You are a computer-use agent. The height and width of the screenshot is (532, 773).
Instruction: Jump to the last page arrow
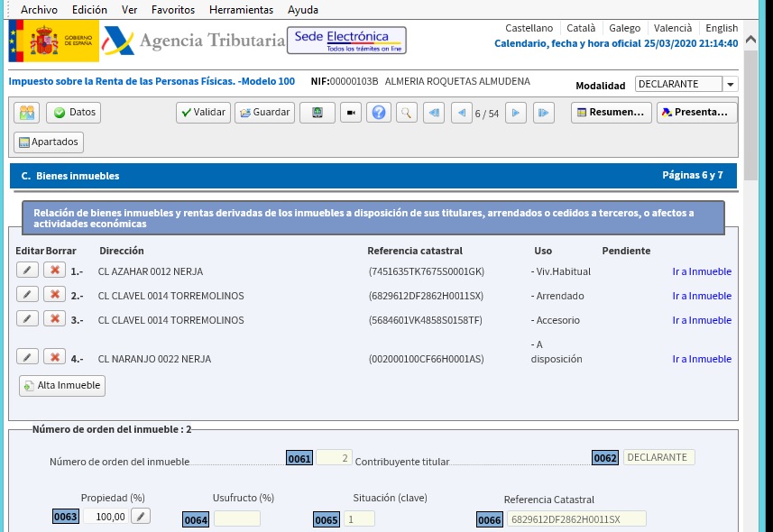pos(543,113)
